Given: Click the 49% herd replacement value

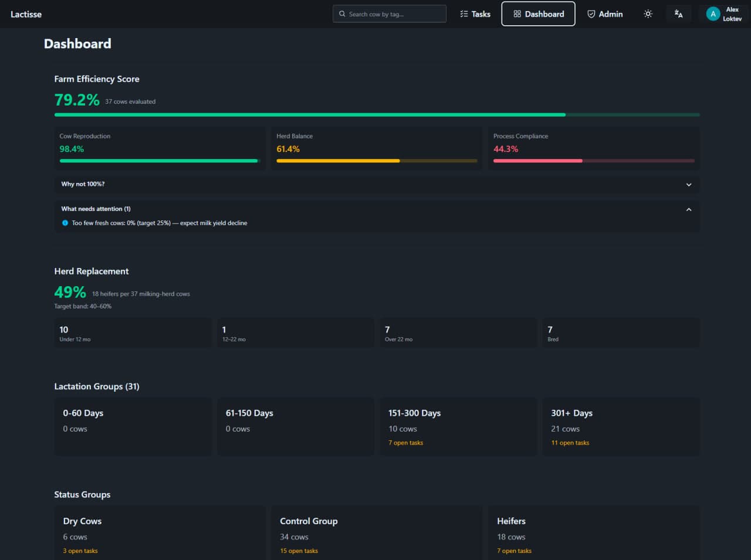Looking at the screenshot, I should [70, 292].
